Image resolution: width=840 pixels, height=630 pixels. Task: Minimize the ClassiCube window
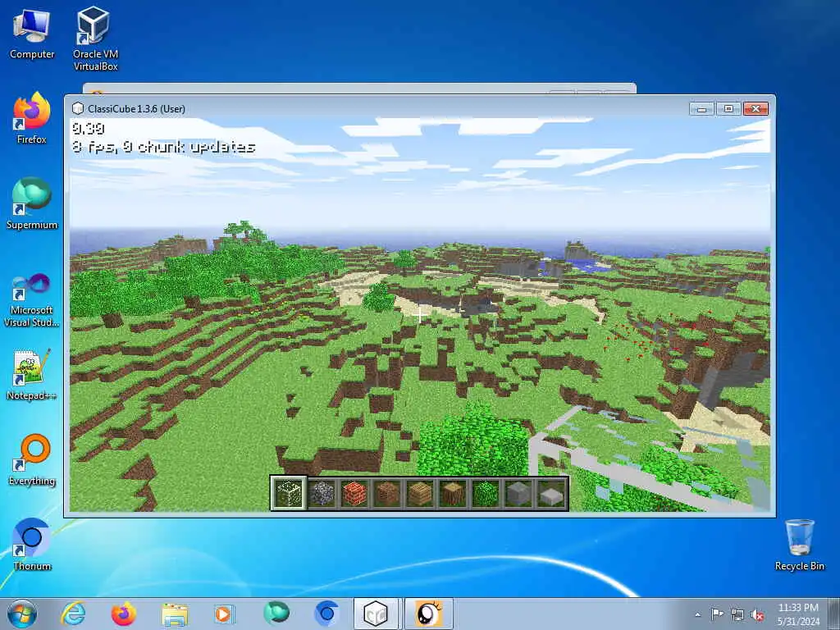coord(702,109)
